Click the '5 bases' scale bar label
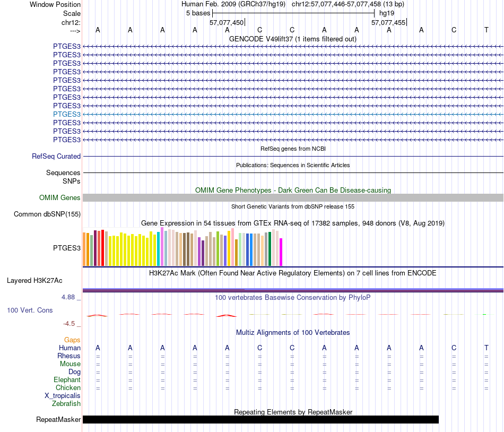The image size is (504, 432). pos(198,13)
